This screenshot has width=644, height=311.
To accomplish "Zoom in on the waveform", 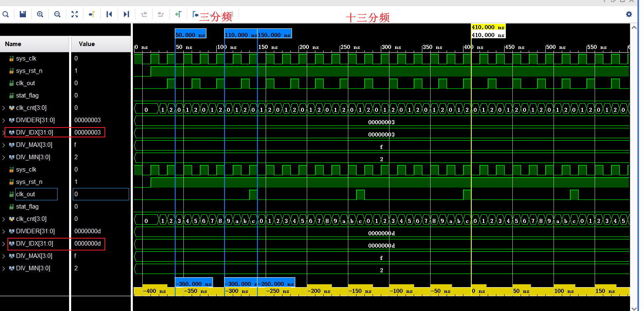I will [x=40, y=14].
